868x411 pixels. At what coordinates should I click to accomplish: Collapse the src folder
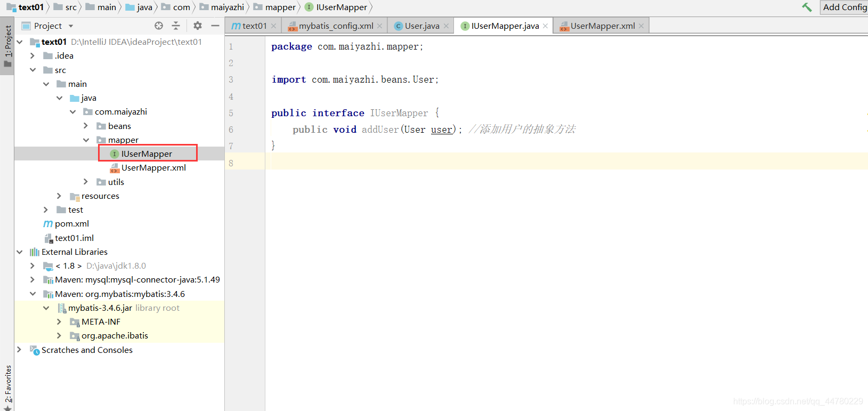pyautogui.click(x=33, y=70)
